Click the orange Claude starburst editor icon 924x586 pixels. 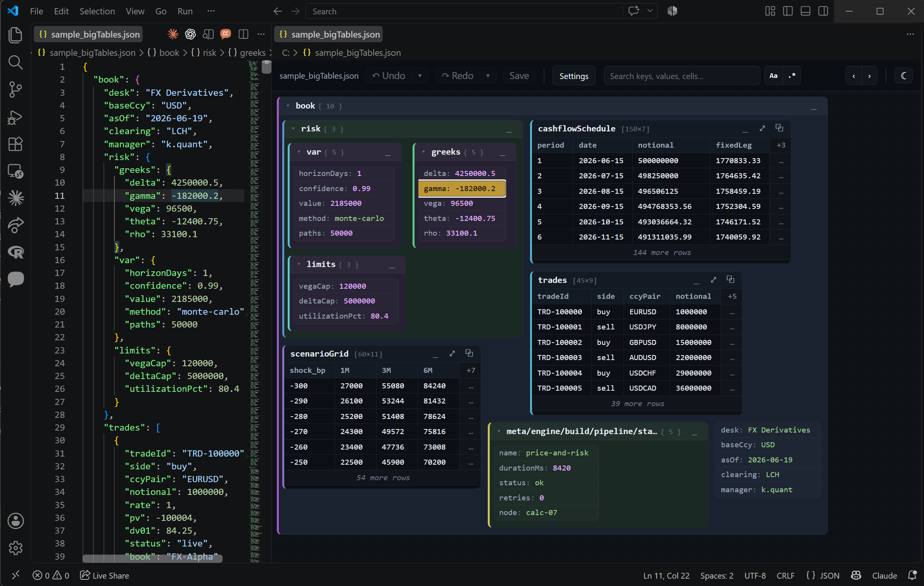pos(173,34)
